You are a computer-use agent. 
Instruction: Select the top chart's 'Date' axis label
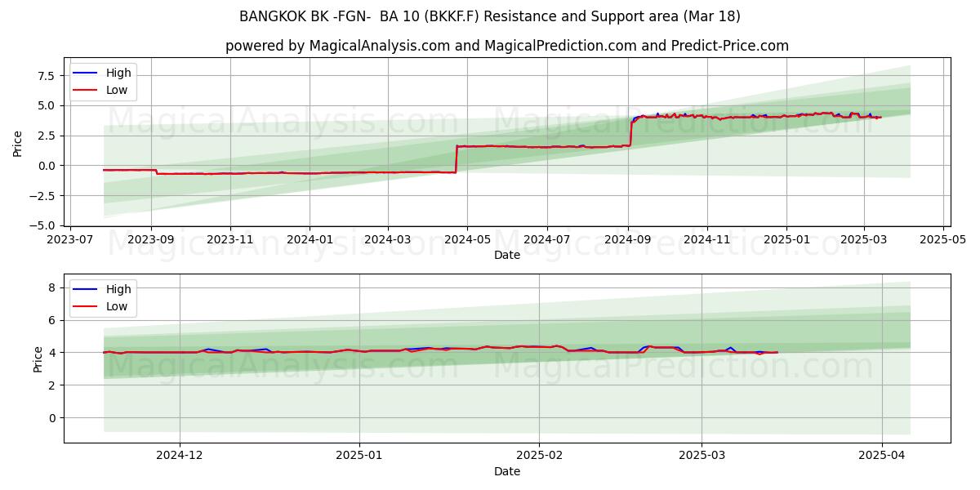pos(507,255)
